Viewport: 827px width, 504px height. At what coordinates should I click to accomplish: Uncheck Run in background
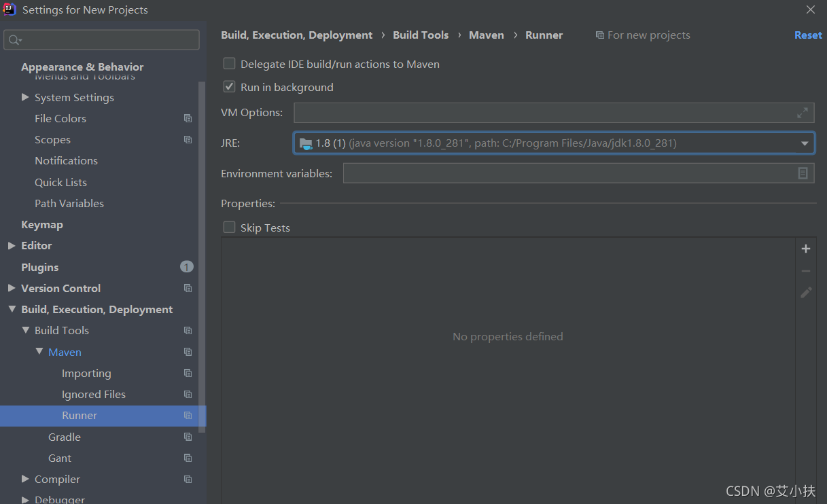click(x=230, y=87)
